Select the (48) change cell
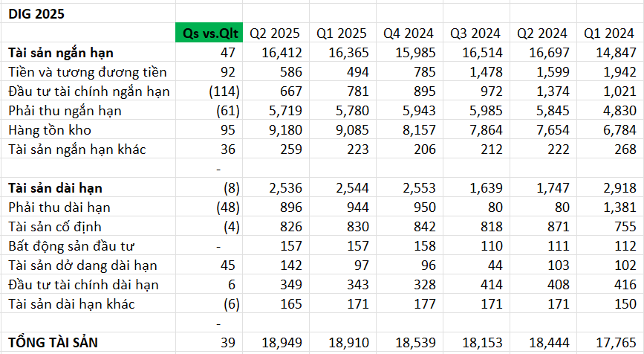Screen dimensions: 644x354 [209, 207]
